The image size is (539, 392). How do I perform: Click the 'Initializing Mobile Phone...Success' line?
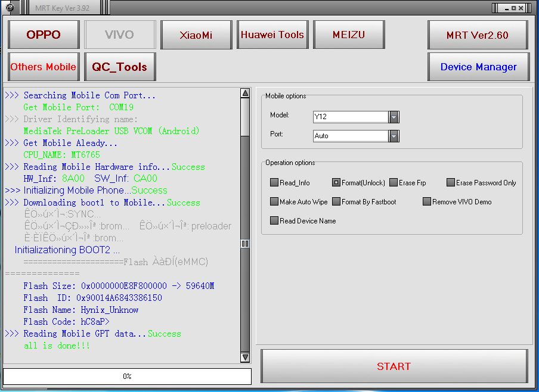(x=86, y=190)
